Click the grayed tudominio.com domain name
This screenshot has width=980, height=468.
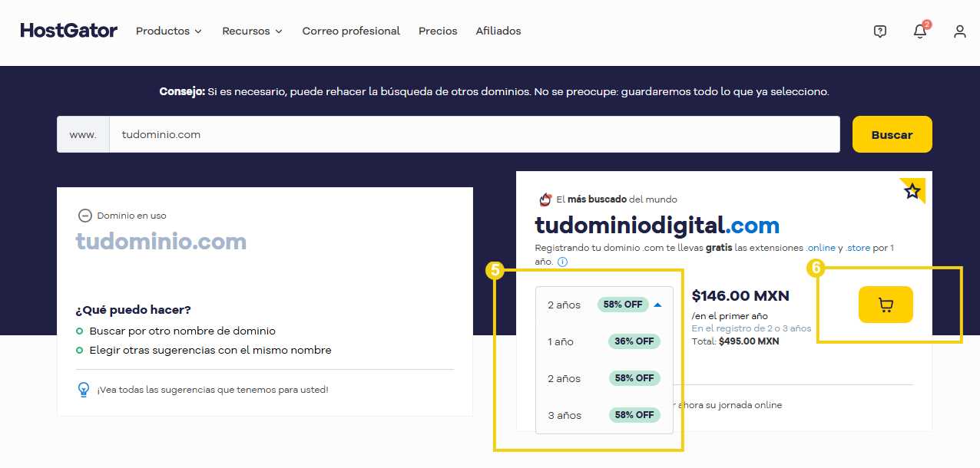pos(161,242)
